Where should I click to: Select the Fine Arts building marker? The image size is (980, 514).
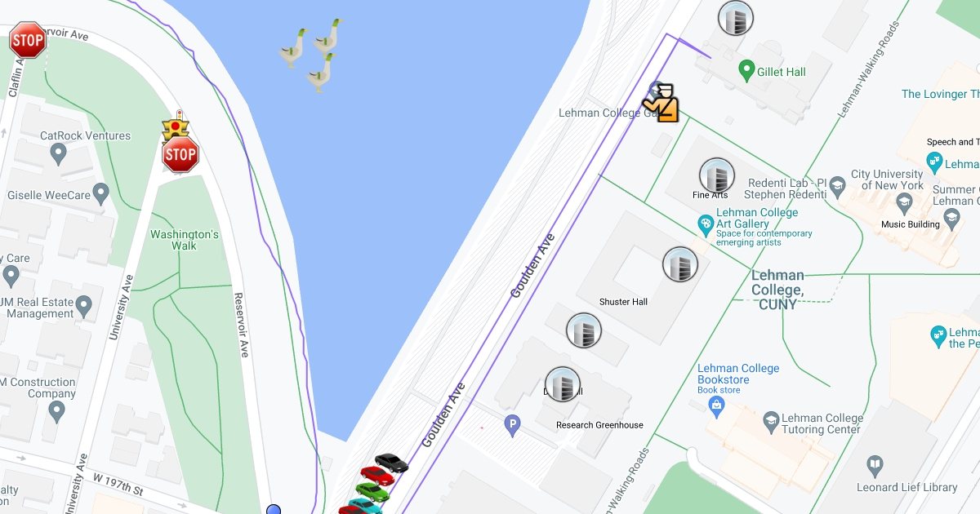717,176
